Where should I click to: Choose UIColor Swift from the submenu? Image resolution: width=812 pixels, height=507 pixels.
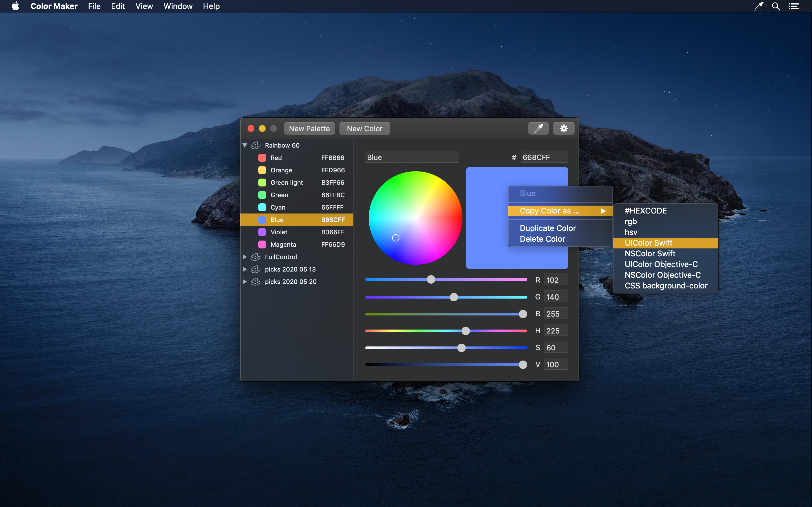pyautogui.click(x=648, y=243)
